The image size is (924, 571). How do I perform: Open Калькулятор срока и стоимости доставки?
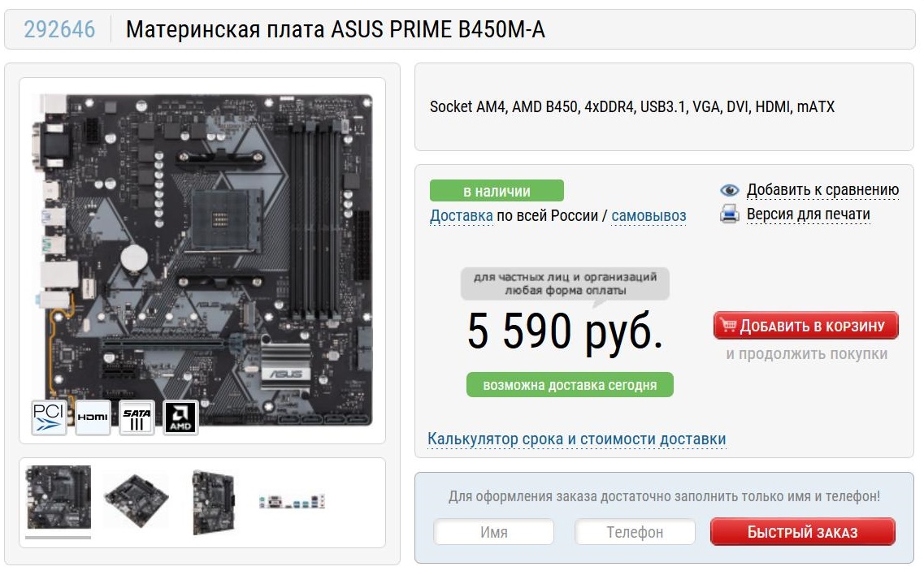click(577, 439)
